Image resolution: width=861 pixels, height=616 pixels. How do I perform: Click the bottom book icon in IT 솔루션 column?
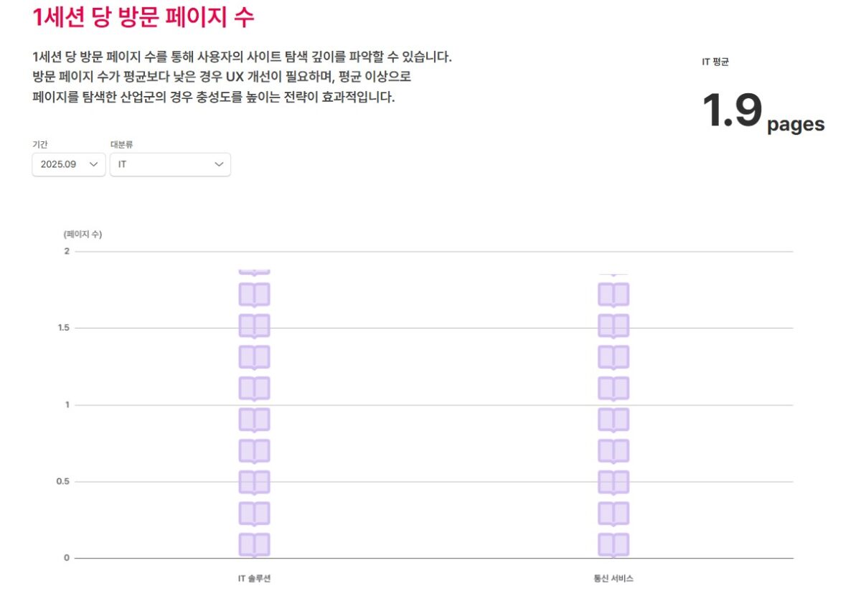point(254,545)
